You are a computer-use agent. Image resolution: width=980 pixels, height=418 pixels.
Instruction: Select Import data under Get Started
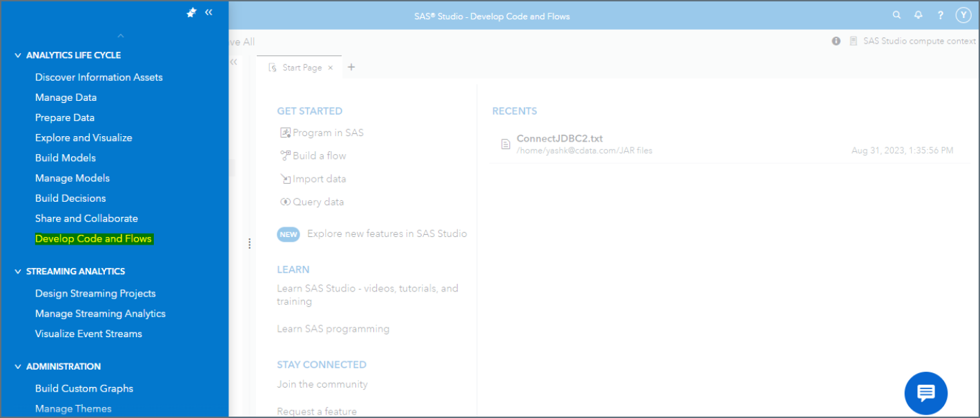coord(319,178)
